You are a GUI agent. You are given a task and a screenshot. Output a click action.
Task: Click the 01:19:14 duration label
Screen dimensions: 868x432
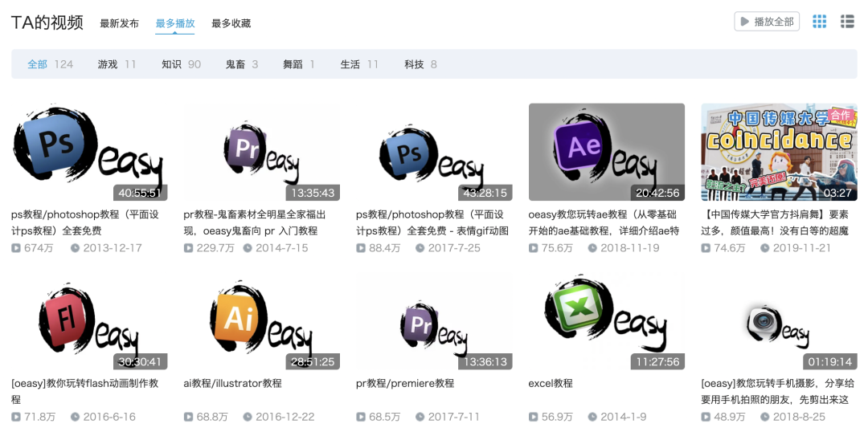[x=830, y=362]
